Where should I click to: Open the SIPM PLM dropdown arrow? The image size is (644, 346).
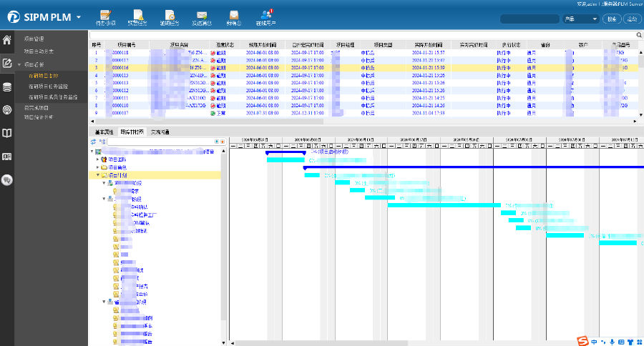tap(78, 17)
